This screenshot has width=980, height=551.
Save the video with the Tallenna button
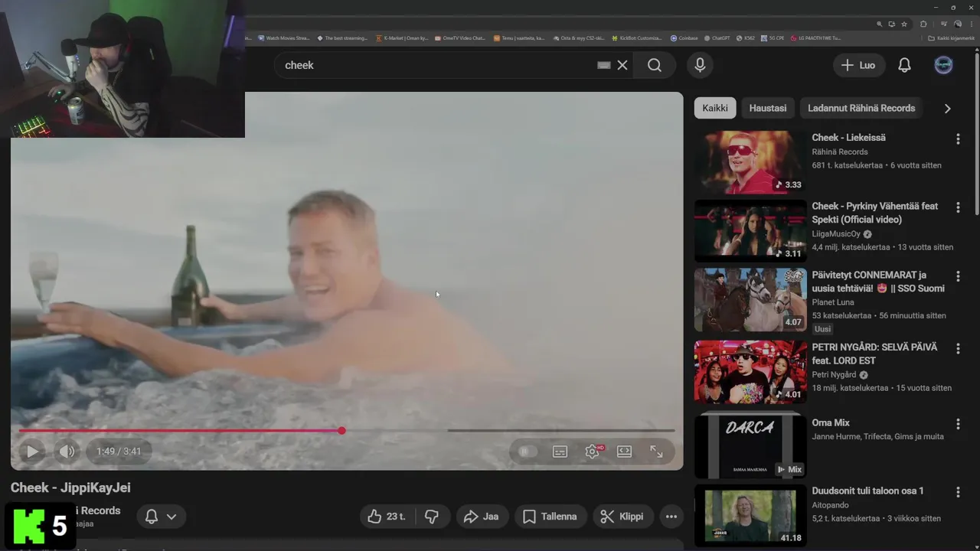(550, 517)
